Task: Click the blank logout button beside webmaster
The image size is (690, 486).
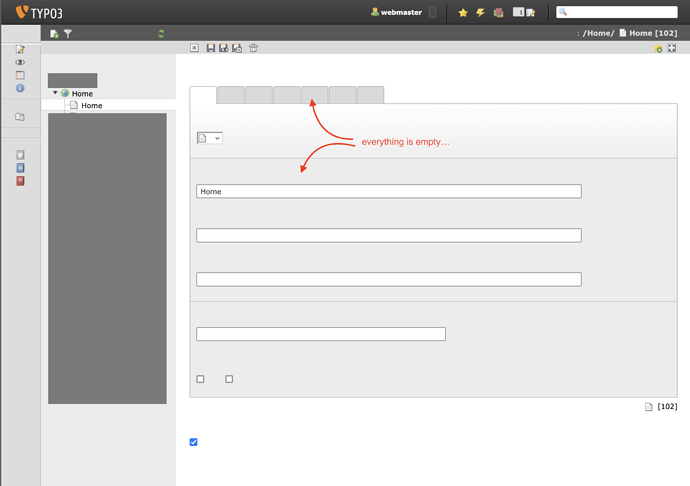Action: 433,12
